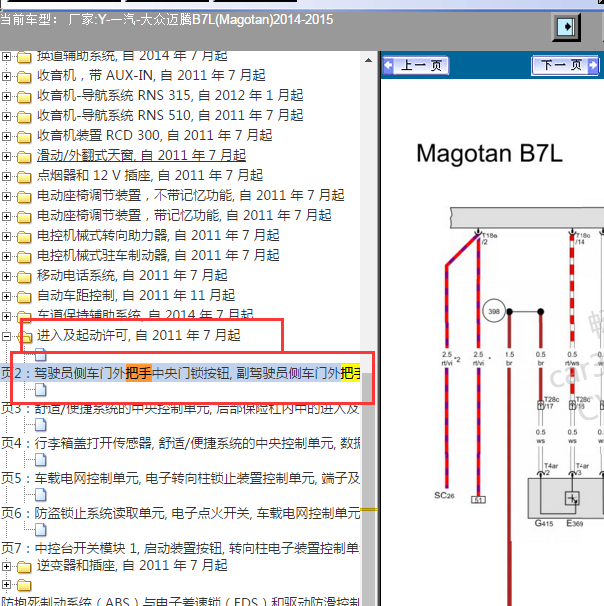The image size is (604, 606).
Task: Select 滑动/外翻式天窗, 自 2011 年 7 月起 entry
Action: click(141, 156)
